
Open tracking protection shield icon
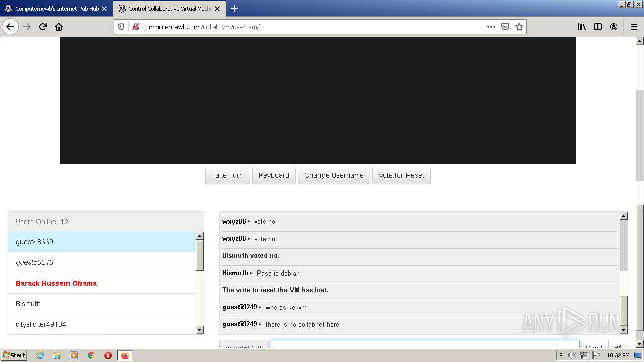(121, 27)
